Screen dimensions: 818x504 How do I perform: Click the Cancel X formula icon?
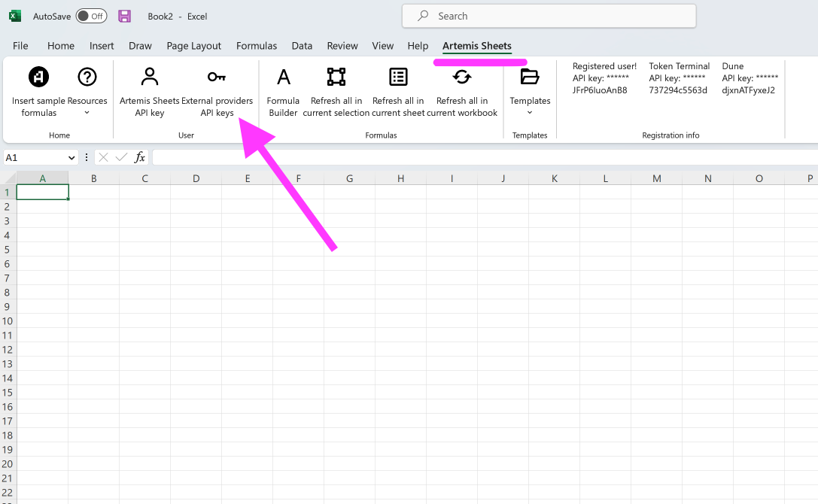click(x=103, y=157)
